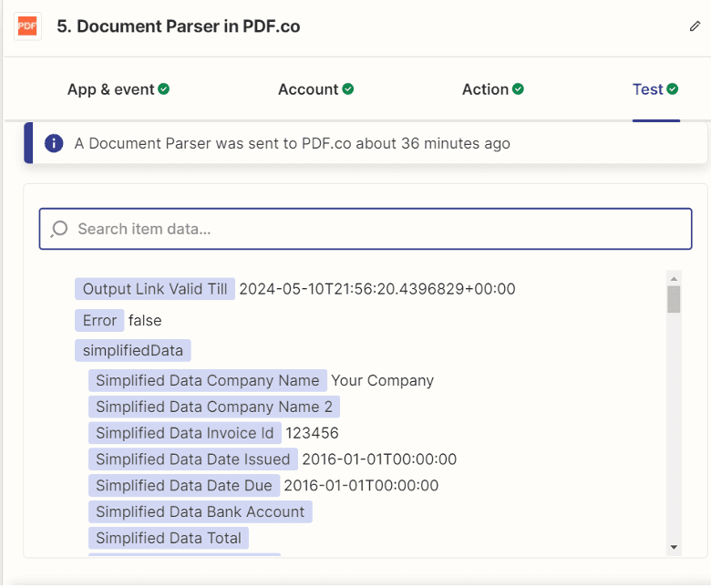Click the value Your Company

click(x=382, y=380)
